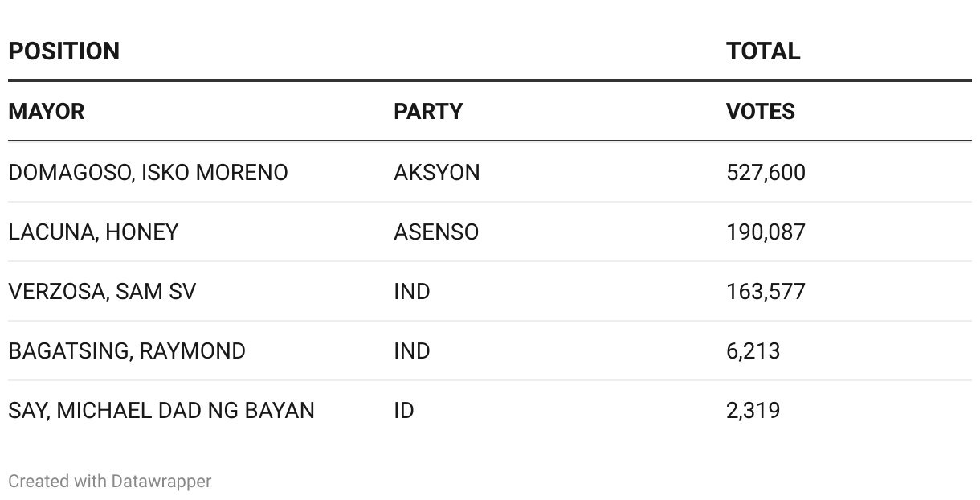Screen dimensions: 980x500
Task: Select BAGATSING, RAYMOND name cell
Action: [x=127, y=351]
